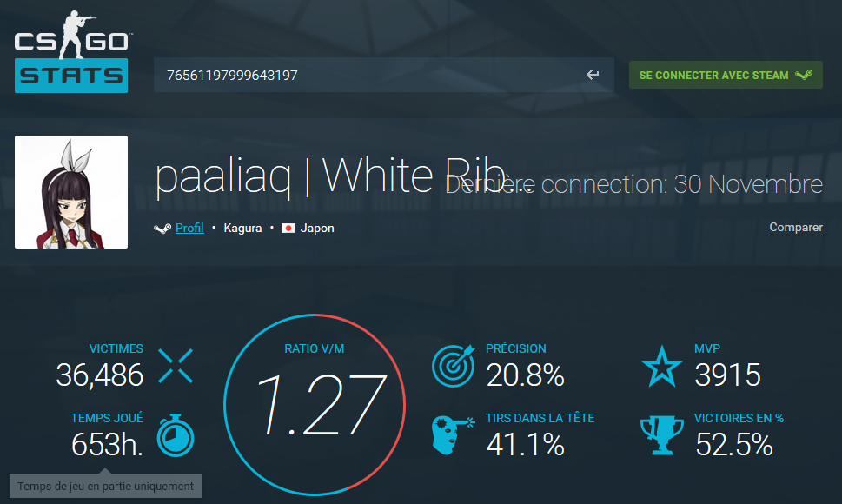Click the player avatar image
This screenshot has width=842, height=504.
click(71, 192)
